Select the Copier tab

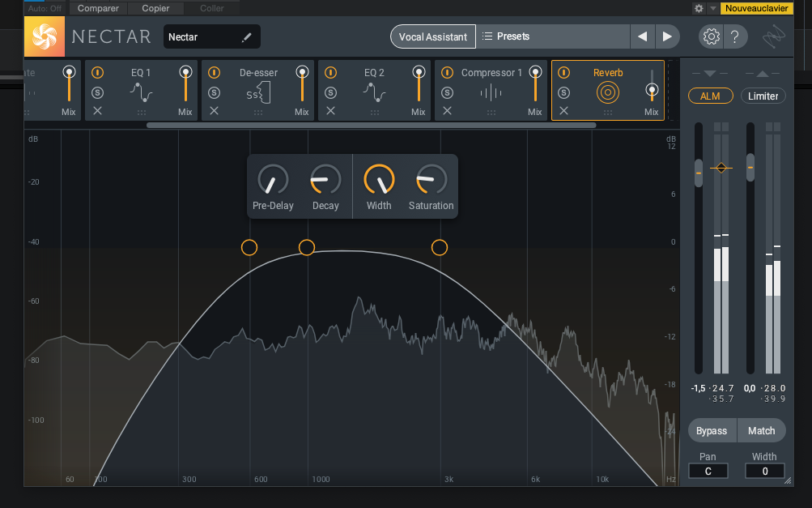coord(155,8)
